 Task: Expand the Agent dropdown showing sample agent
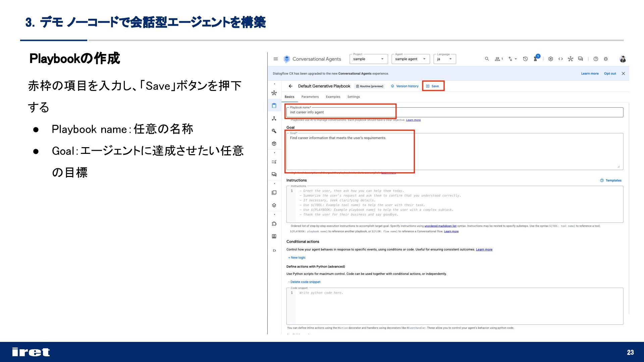pyautogui.click(x=411, y=59)
